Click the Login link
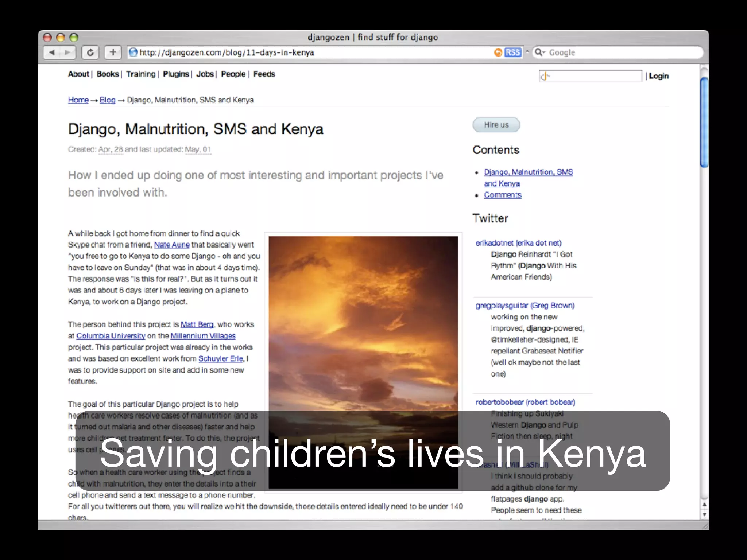Viewport: 747px width, 560px height. pos(659,76)
